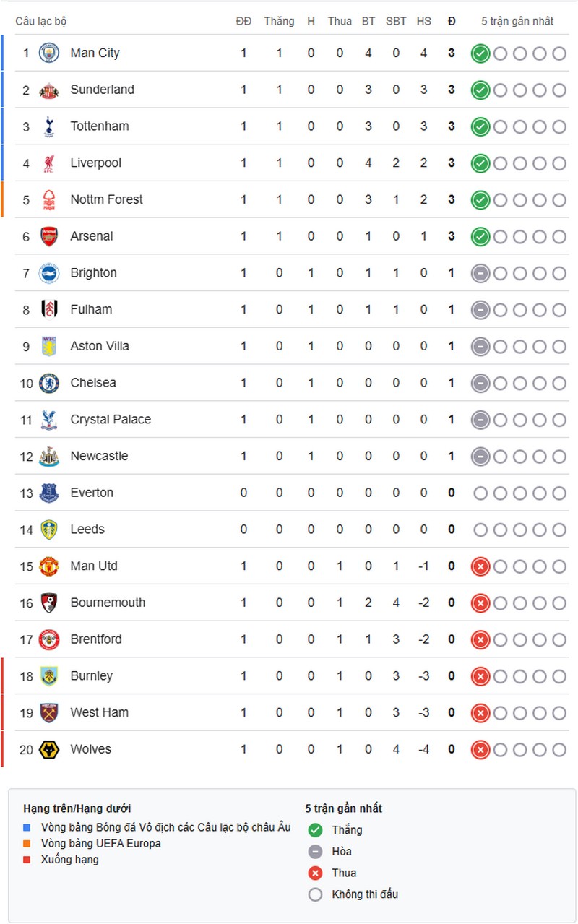Click the Newcastle team name

pyautogui.click(x=99, y=456)
